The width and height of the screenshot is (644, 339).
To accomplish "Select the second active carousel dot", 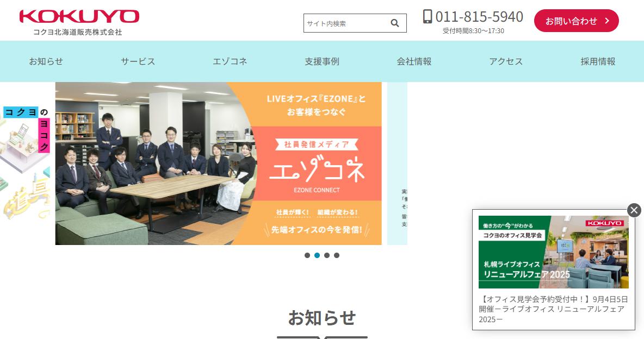I will coord(317,255).
